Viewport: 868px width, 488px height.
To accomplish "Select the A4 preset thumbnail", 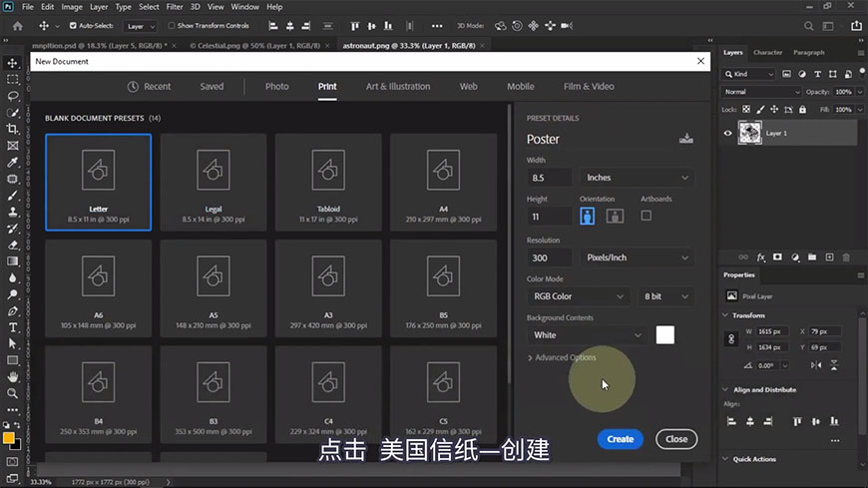I will pyautogui.click(x=443, y=183).
